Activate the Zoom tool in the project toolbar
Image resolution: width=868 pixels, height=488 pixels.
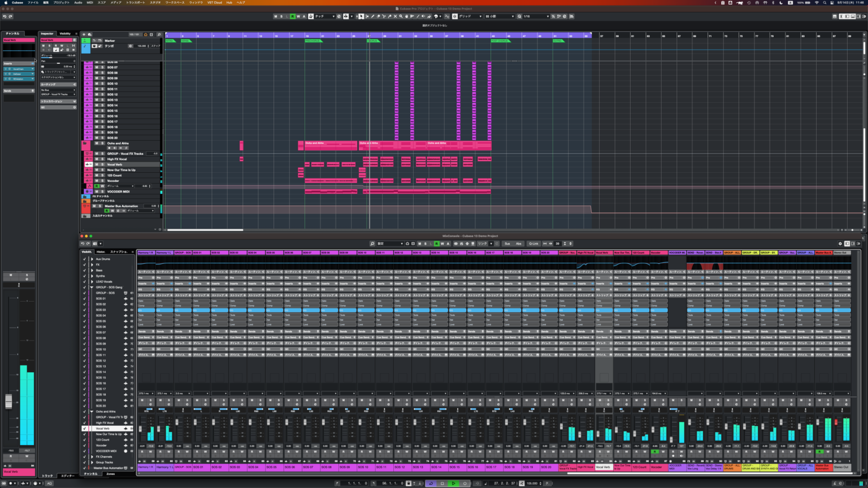coord(401,17)
